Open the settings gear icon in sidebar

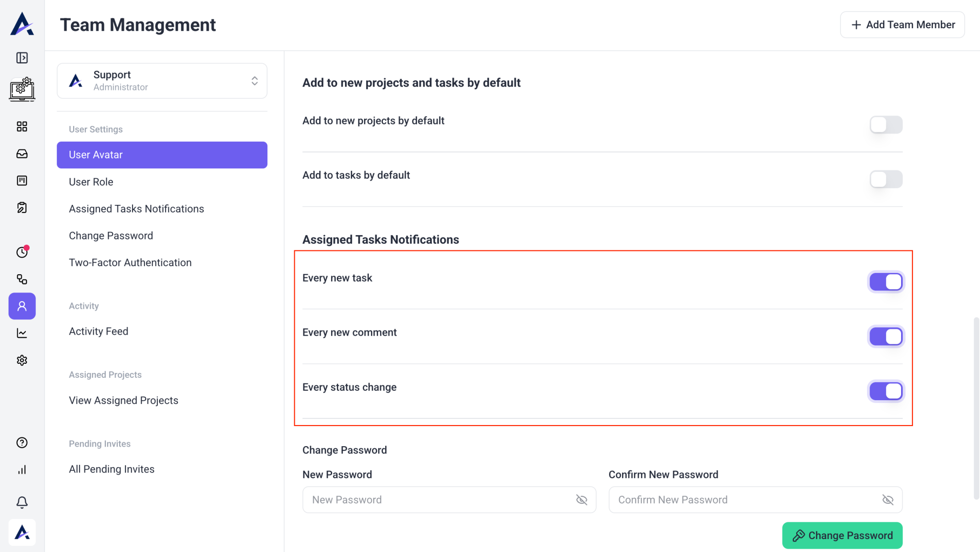click(22, 360)
